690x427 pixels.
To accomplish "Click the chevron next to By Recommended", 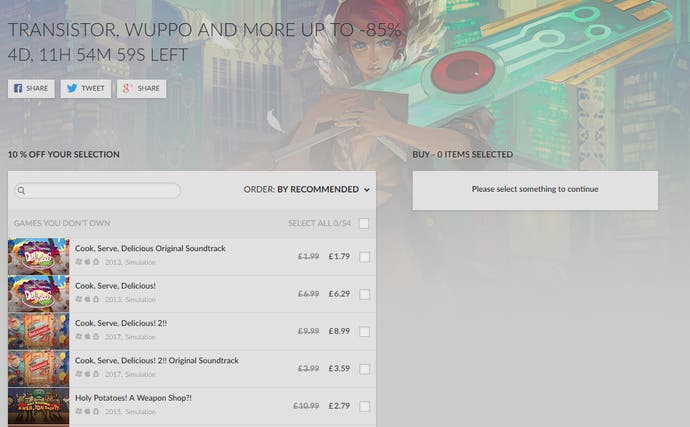I will click(x=367, y=190).
